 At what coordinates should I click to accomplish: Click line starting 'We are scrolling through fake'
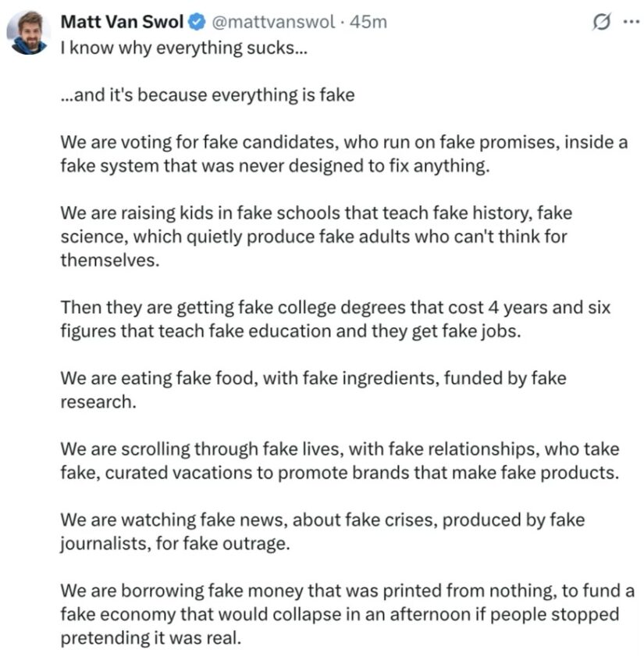tap(340, 449)
